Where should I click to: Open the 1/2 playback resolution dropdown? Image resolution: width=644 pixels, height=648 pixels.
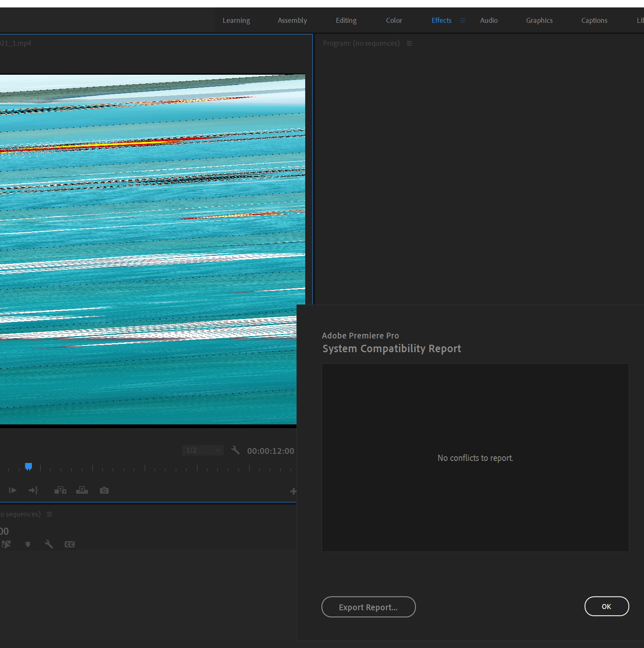(202, 450)
